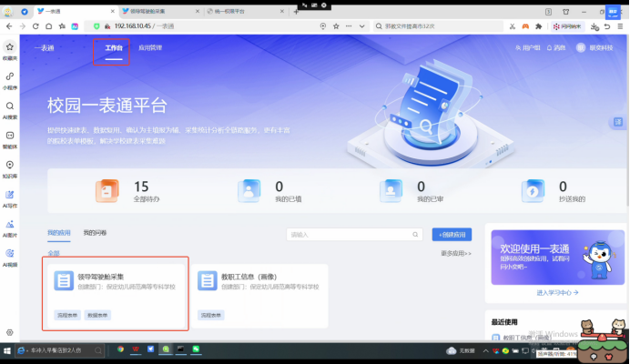Bookmark page with address bar star

pos(336,26)
